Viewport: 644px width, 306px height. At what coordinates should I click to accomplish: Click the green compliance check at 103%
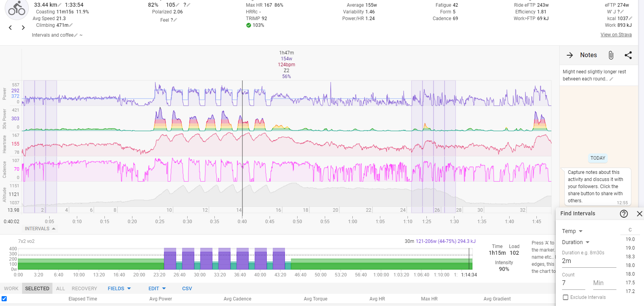(x=249, y=25)
